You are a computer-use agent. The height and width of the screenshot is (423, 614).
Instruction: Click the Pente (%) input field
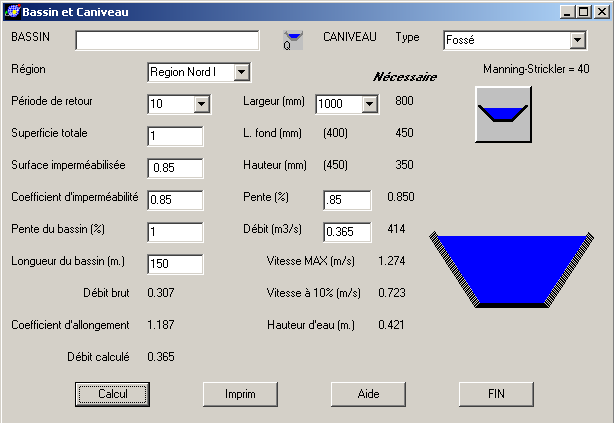point(347,200)
